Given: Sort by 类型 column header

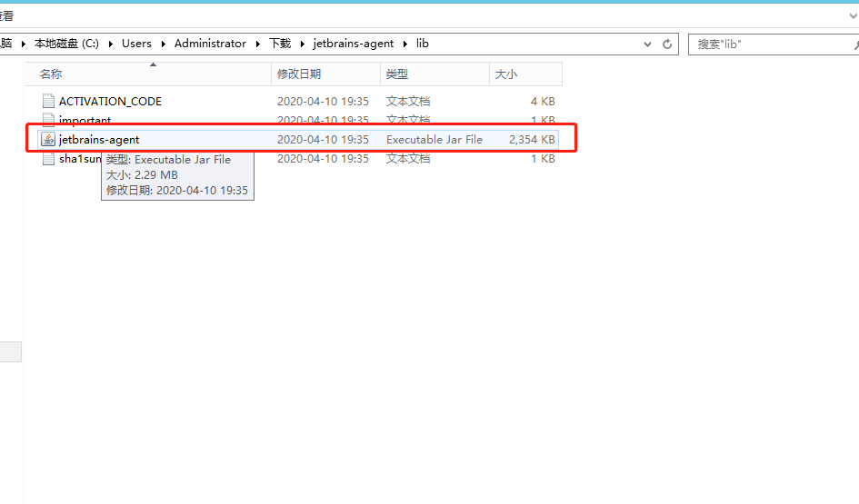Looking at the screenshot, I should 435,74.
